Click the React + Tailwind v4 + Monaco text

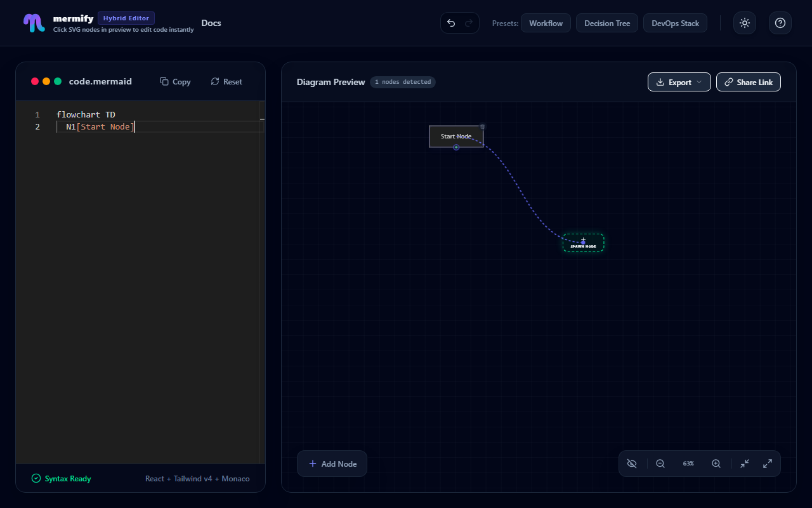[197, 479]
